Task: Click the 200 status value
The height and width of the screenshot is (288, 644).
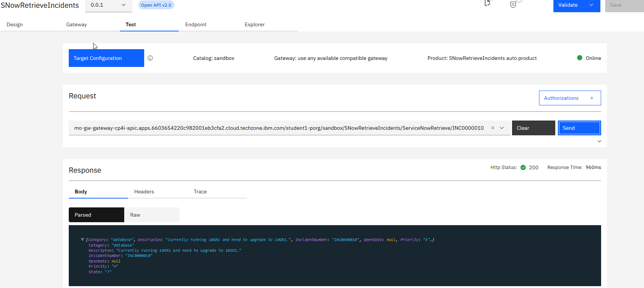Action: [533, 167]
